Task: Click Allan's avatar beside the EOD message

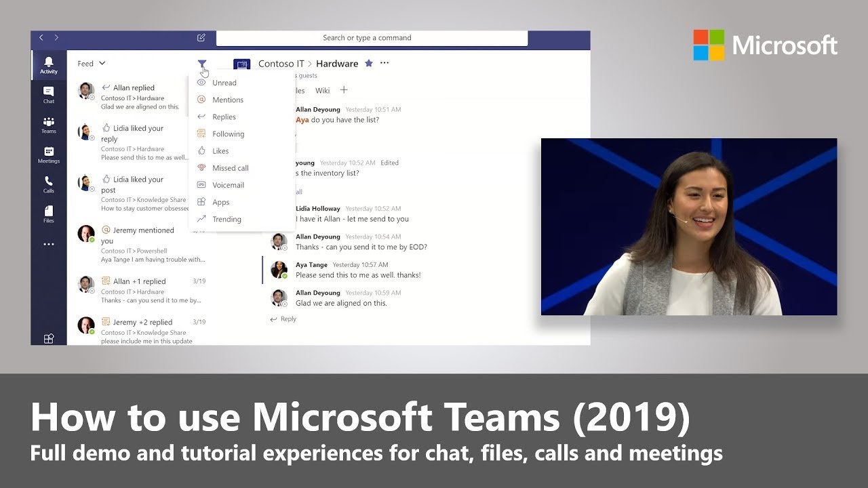Action: [x=279, y=241]
